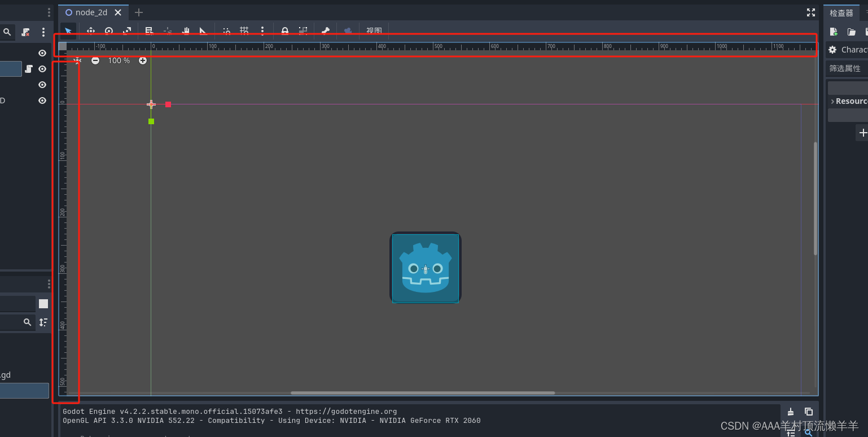
Task: Open the filesystem sort options icon
Action: pos(43,322)
